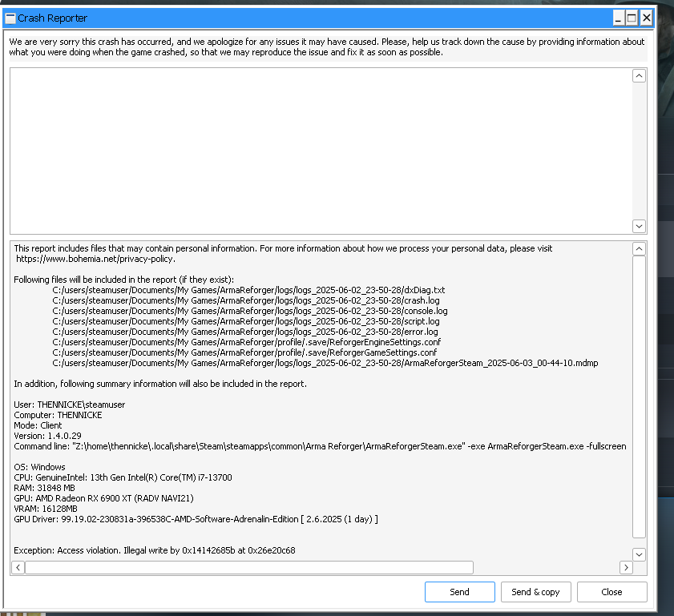Click the up arrow of description box scrollbar
Screen dimensions: 674x616
(x=640, y=76)
